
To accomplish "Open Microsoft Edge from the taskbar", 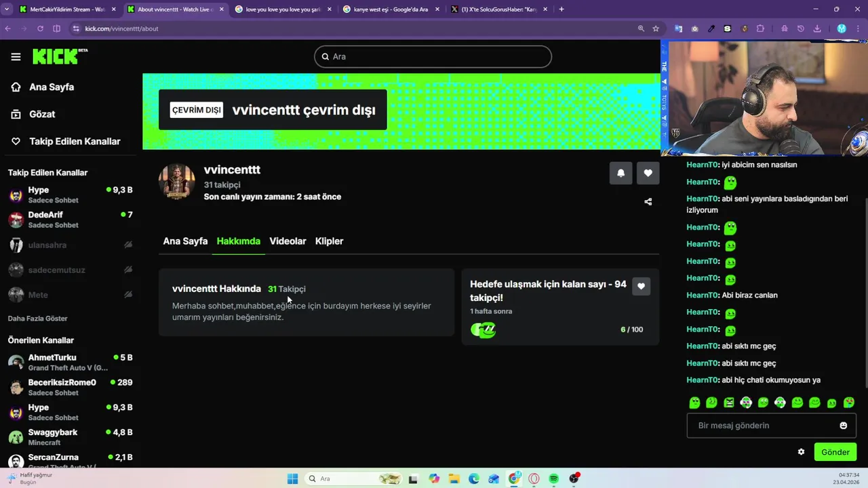I will [x=473, y=479].
